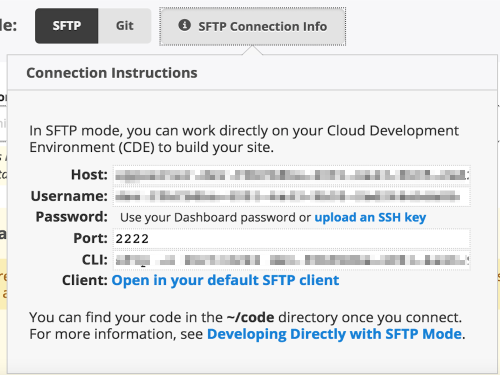The image size is (500, 375).
Task: Click 'Use your Dashboard password or' text
Action: click(216, 218)
